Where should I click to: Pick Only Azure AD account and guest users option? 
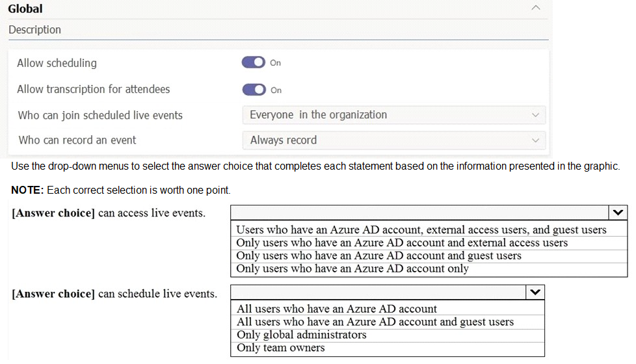pos(378,255)
